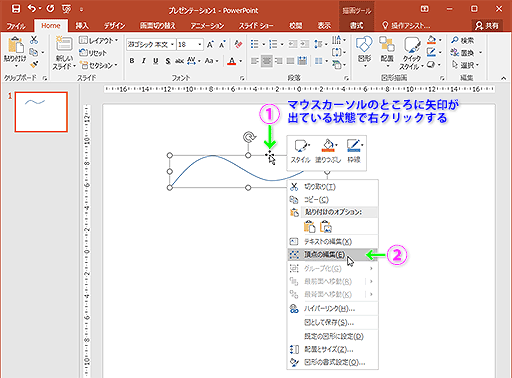Select slide 1 thumbnail in the slide panel
This screenshot has height=378, width=512.
[41, 112]
